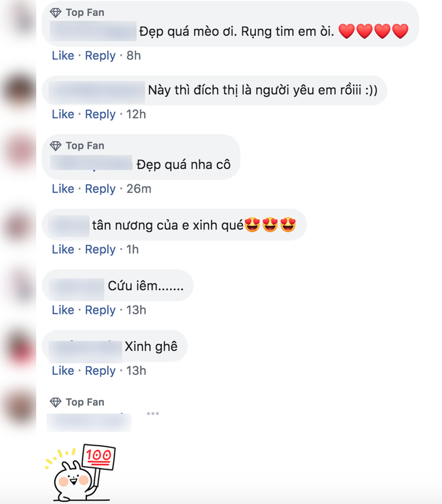The height and width of the screenshot is (504, 442).
Task: Like the 'Cứu iêm' comment
Action: click(x=63, y=310)
